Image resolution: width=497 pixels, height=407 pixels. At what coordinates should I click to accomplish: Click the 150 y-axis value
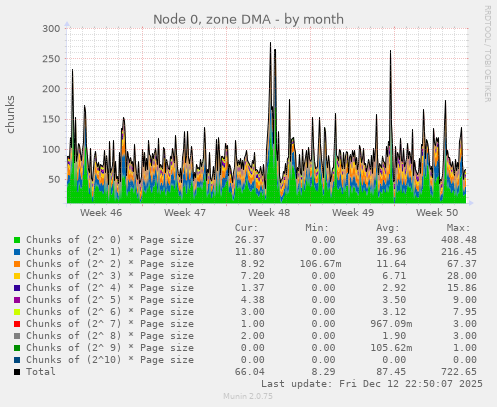tap(51, 119)
